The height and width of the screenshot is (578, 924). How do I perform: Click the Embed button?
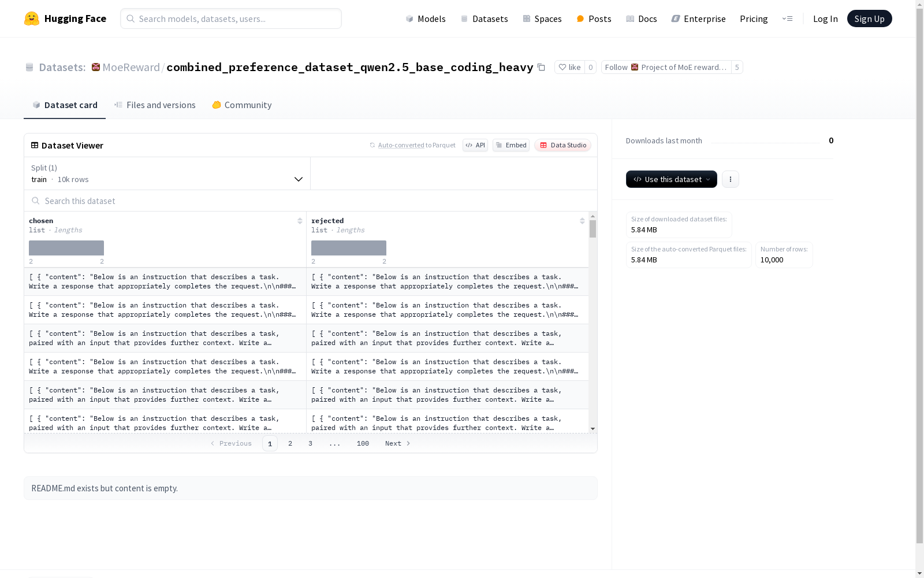pyautogui.click(x=511, y=145)
